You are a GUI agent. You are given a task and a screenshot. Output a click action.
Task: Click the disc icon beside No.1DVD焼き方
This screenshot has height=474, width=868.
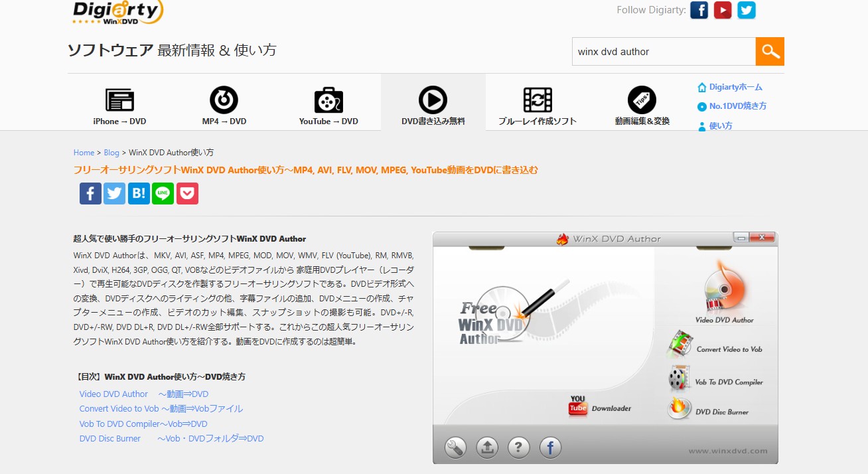coord(702,106)
